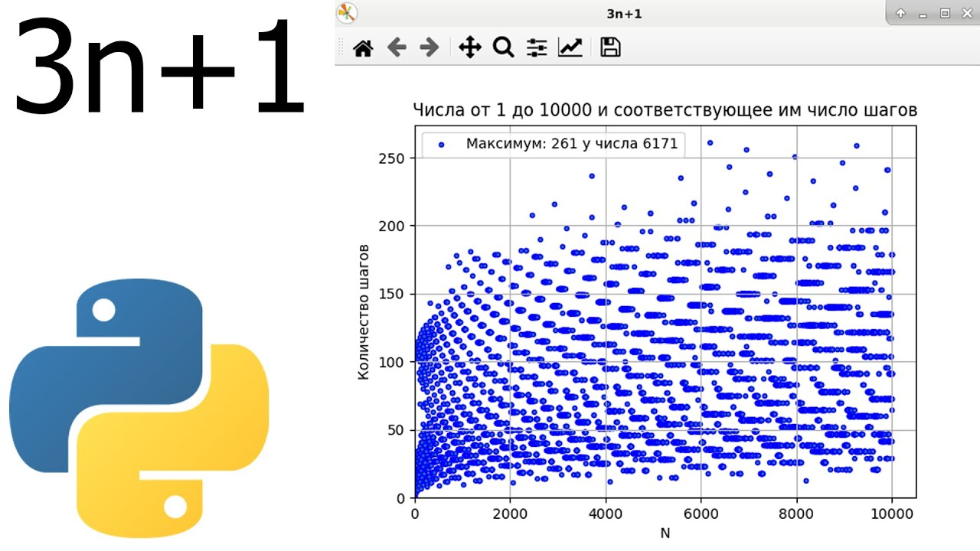Click the x-axis tick label "8000"
The height and width of the screenshot is (551, 980).
coord(797,514)
